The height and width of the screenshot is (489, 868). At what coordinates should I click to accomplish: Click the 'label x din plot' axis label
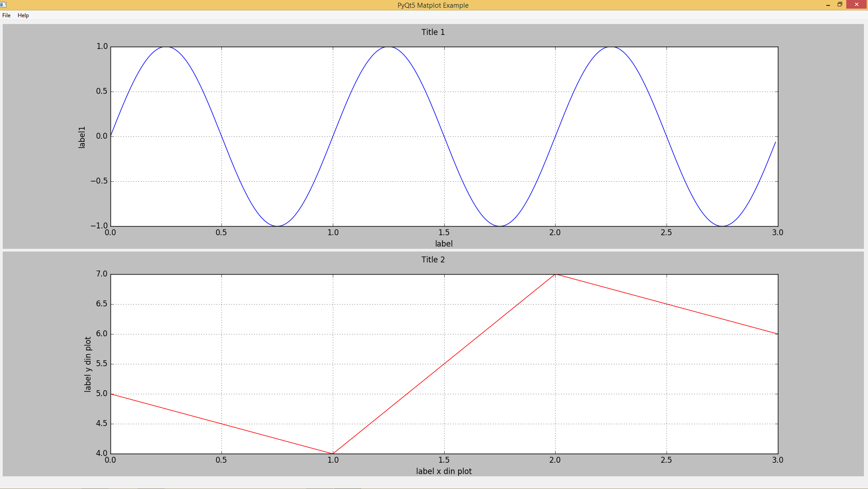pyautogui.click(x=444, y=471)
